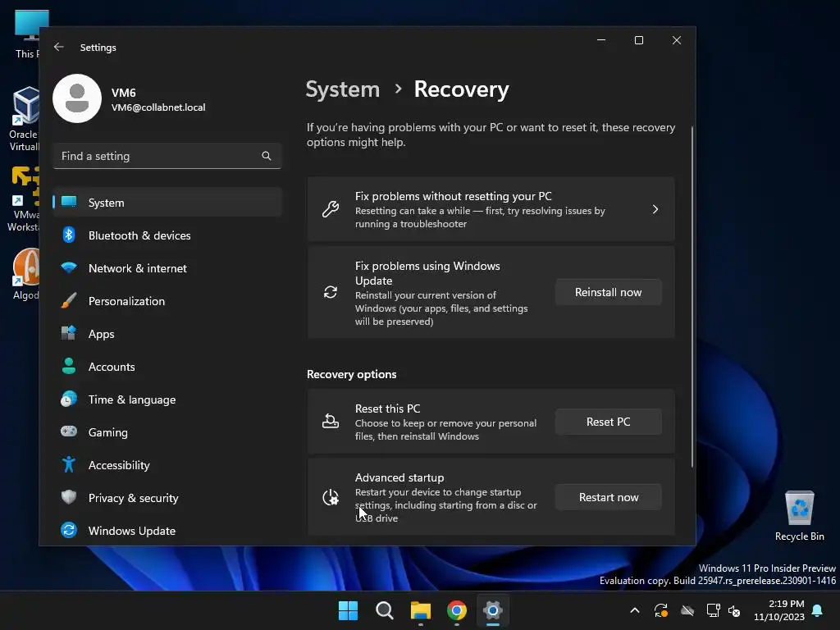
Task: Click the Windows Update reinstall refresh icon
Action: pos(331,292)
